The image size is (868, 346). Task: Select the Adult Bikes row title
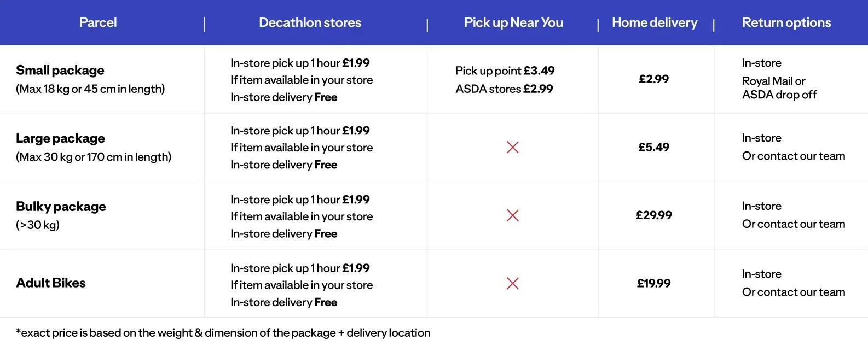[51, 283]
